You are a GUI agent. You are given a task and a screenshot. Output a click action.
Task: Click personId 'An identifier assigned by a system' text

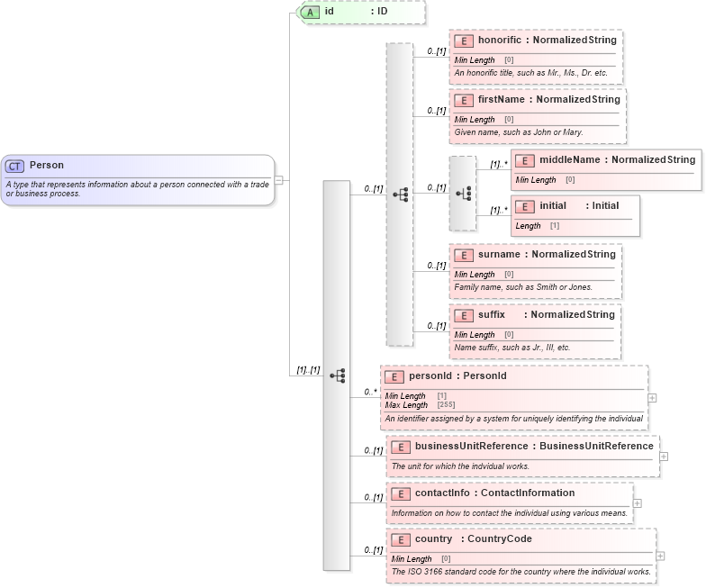coord(513,419)
